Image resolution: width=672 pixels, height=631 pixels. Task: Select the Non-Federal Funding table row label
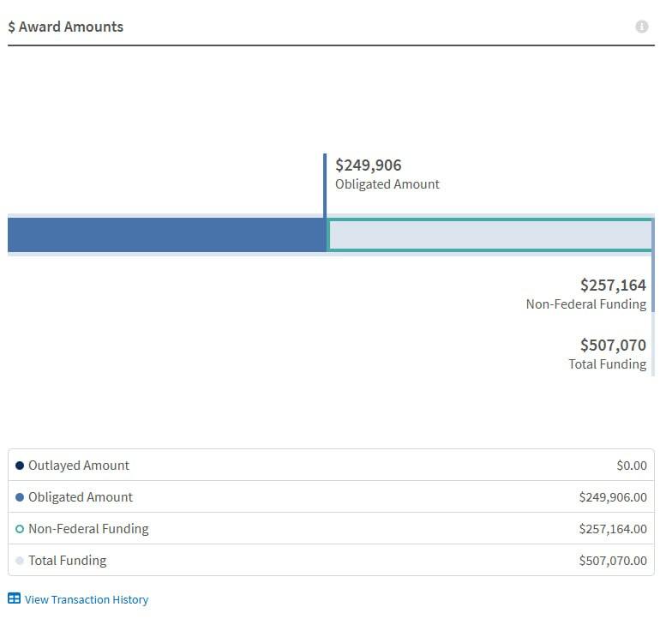[x=88, y=529]
